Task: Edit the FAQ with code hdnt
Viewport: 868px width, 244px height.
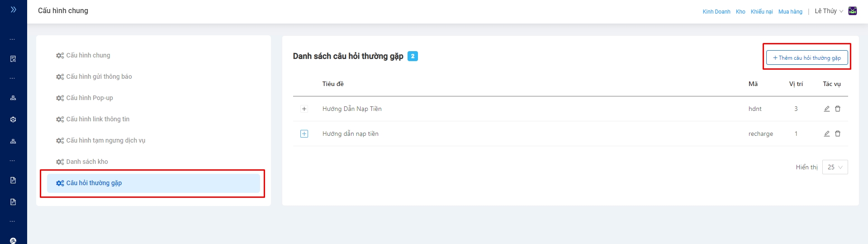Action: pos(826,109)
